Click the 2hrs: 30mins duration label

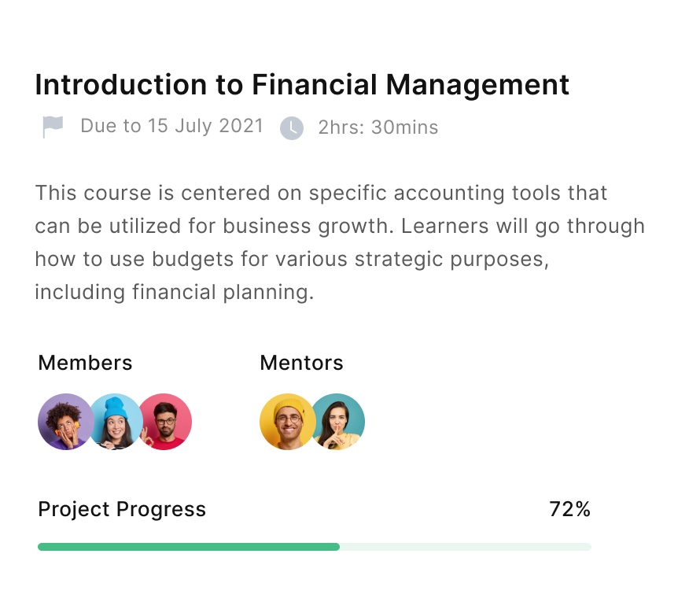(x=378, y=127)
